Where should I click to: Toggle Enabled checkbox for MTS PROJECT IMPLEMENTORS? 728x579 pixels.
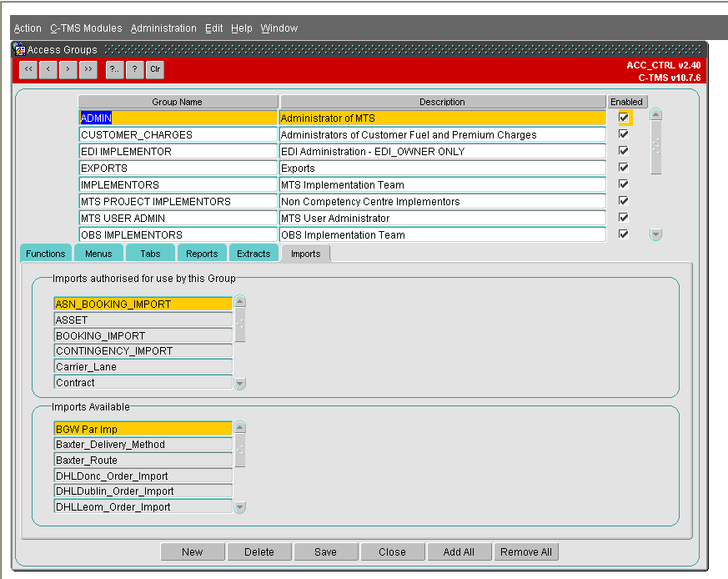[x=624, y=201]
